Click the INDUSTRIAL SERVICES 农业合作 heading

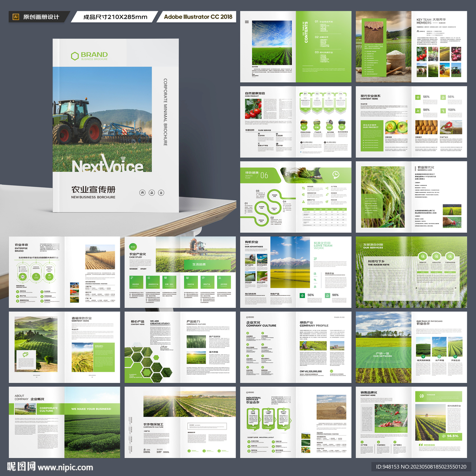(x=253, y=400)
